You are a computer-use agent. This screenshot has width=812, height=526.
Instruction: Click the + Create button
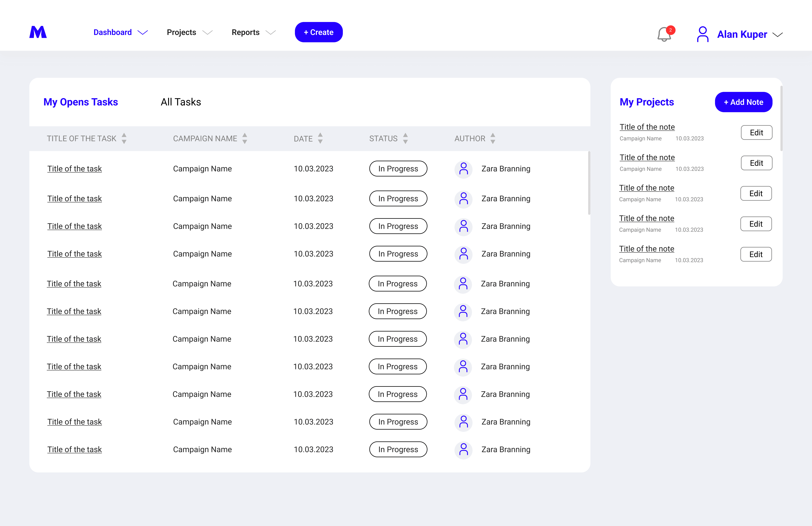coord(318,32)
